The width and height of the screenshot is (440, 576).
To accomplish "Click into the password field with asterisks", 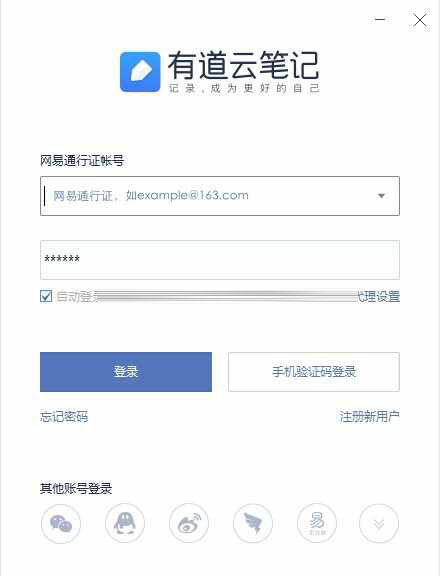I will tap(220, 260).
